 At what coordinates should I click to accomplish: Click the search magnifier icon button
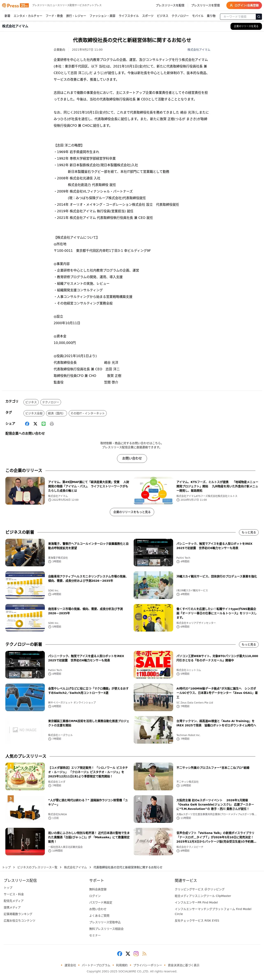(259, 17)
